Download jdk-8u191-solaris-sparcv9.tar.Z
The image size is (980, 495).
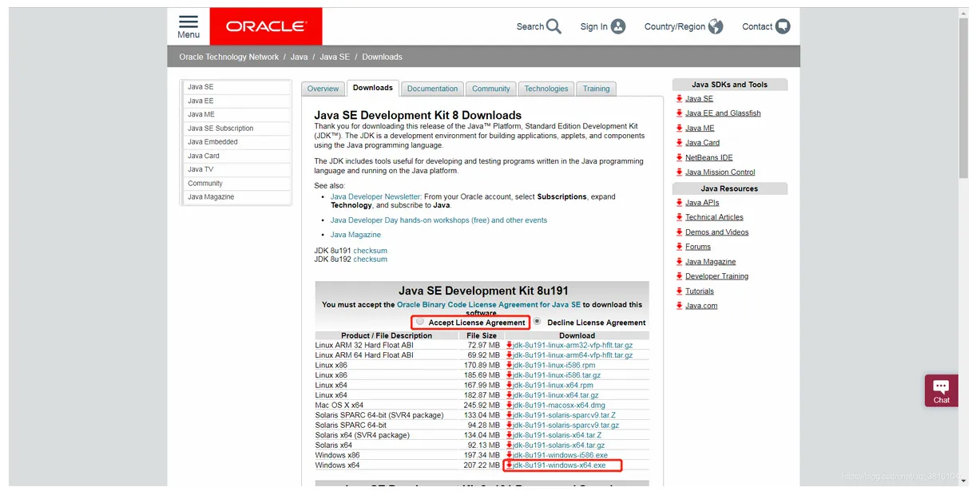pyautogui.click(x=564, y=415)
